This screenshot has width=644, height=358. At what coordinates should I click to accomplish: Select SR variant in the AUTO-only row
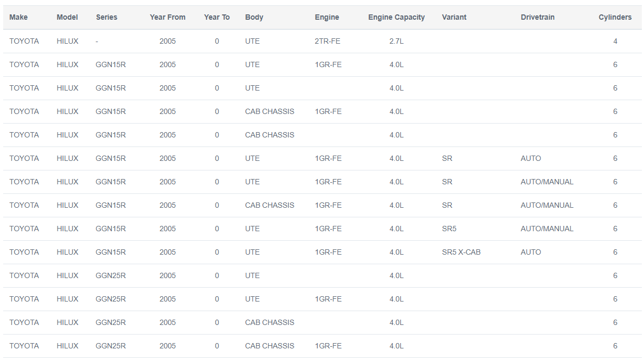[x=447, y=158]
